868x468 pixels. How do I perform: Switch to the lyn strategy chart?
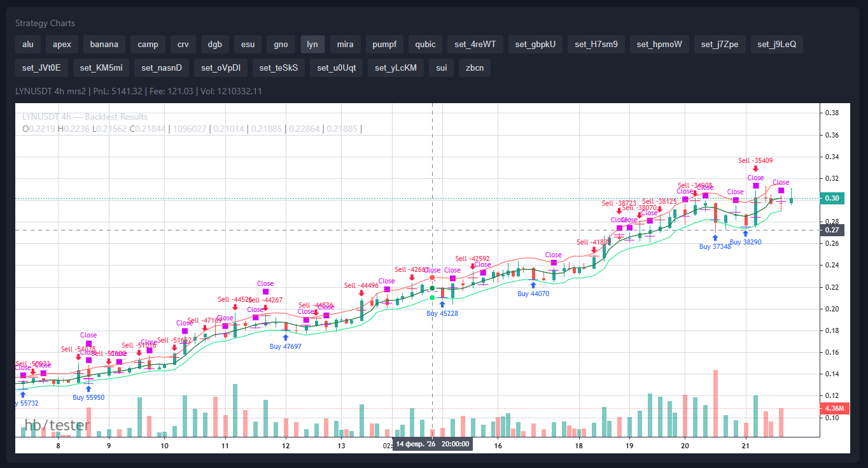coord(312,44)
